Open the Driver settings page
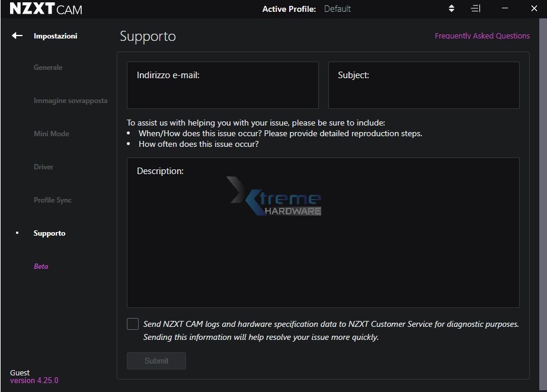This screenshot has height=392, width=547. pos(44,167)
